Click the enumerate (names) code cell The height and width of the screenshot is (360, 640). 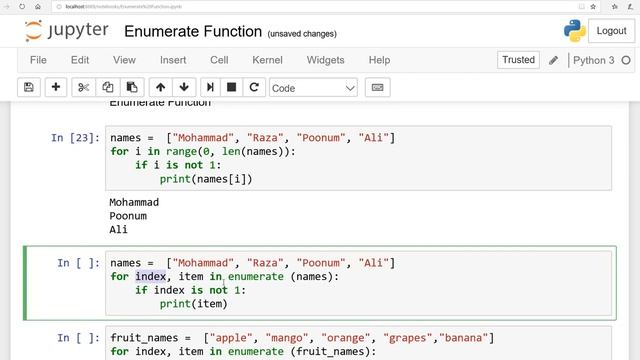coord(358,283)
